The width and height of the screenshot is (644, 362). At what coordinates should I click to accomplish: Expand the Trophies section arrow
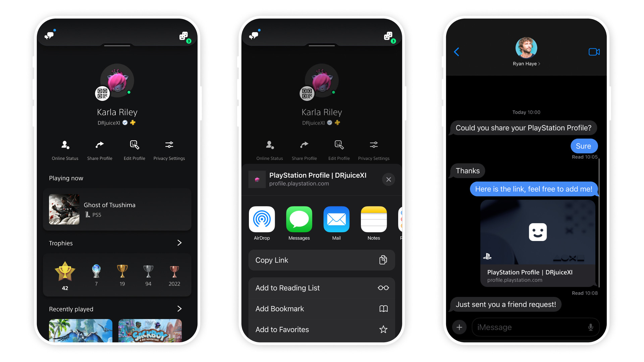(x=180, y=243)
